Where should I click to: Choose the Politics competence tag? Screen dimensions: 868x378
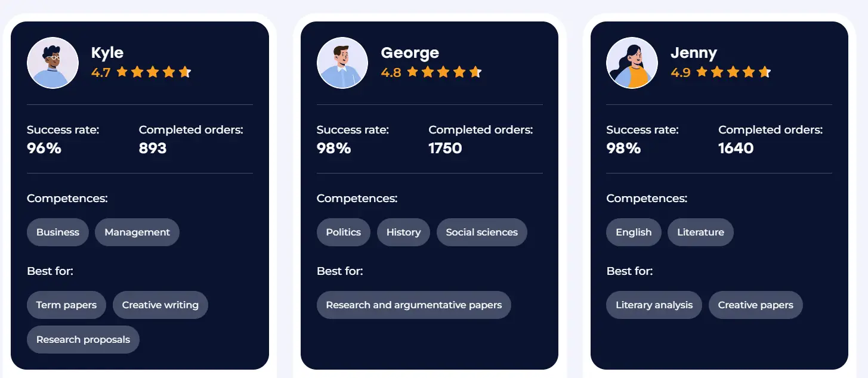point(344,233)
